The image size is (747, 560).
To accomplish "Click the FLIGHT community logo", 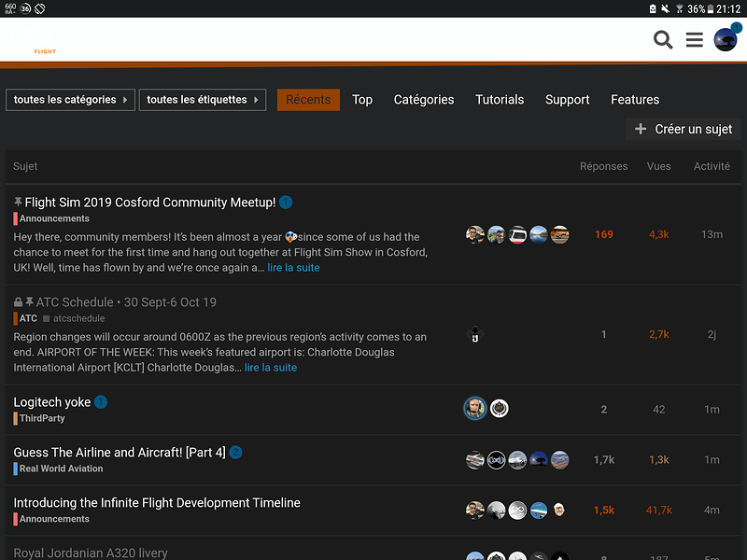I will click(x=44, y=51).
